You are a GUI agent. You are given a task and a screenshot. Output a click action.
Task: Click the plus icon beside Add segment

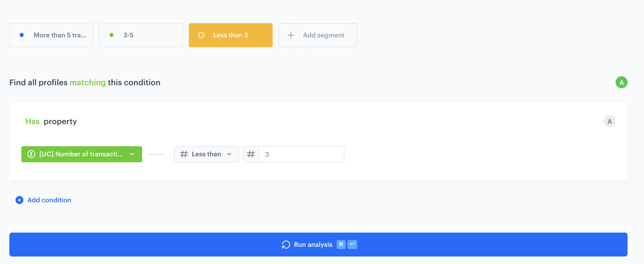point(291,35)
